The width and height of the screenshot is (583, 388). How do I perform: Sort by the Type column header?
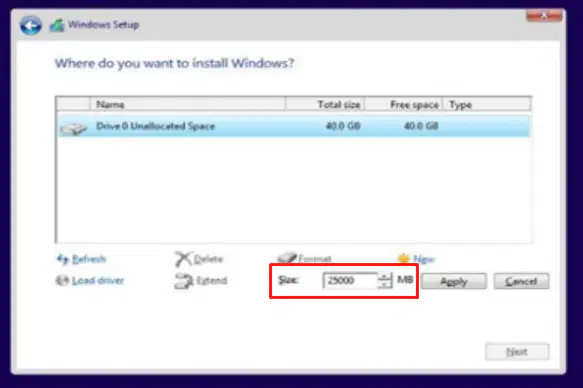point(487,104)
